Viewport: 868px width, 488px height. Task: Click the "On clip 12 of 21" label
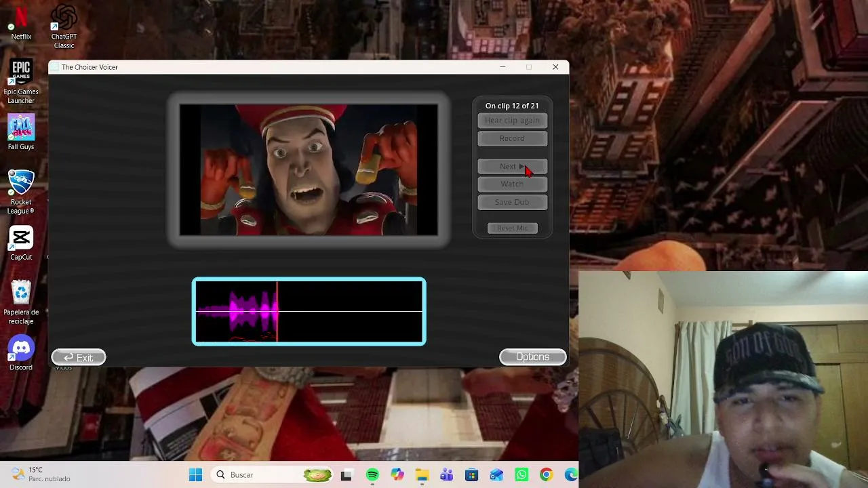[x=512, y=106]
